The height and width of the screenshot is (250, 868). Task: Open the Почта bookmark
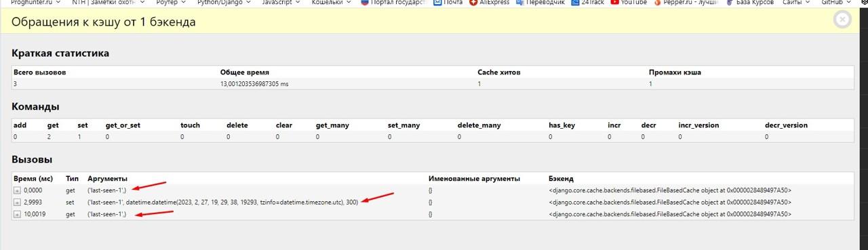(448, 3)
